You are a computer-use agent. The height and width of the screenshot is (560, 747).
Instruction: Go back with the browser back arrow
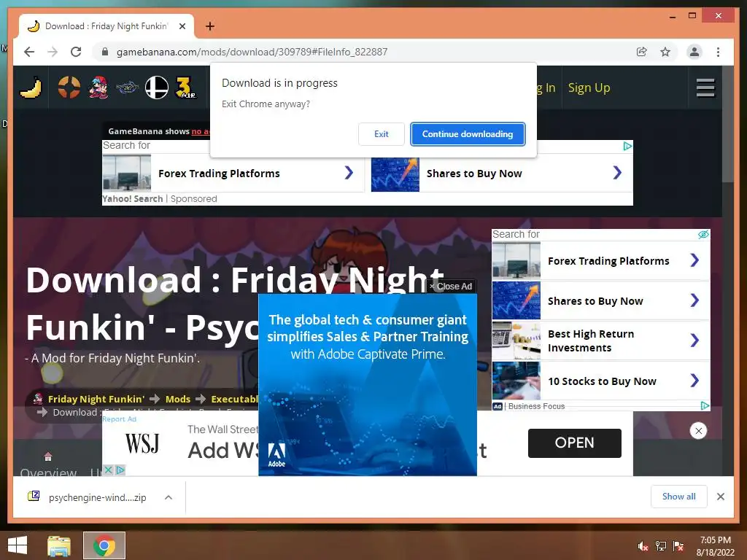point(29,52)
